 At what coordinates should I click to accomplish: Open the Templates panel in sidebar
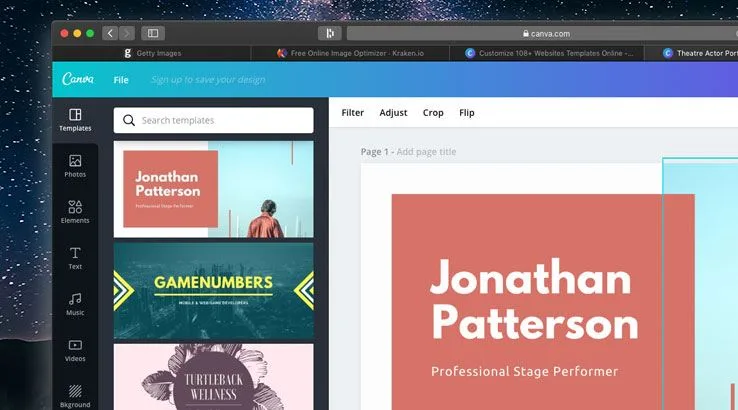click(75, 119)
